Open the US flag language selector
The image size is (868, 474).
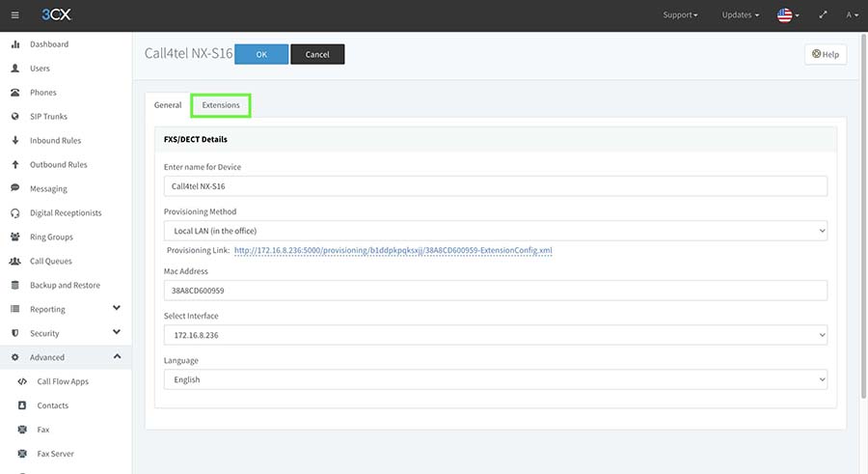click(x=788, y=15)
